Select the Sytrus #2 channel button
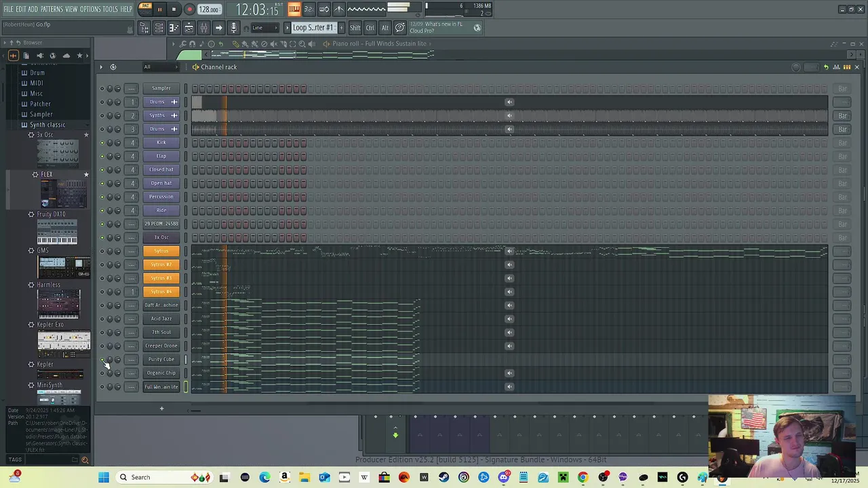This screenshot has height=488, width=868. 161,264
